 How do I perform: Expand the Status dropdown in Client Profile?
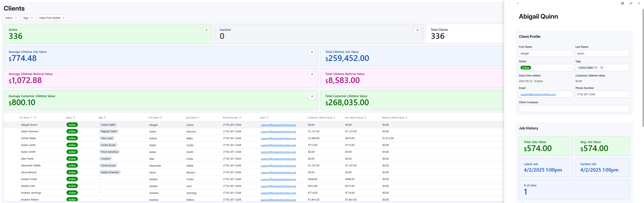[569, 68]
